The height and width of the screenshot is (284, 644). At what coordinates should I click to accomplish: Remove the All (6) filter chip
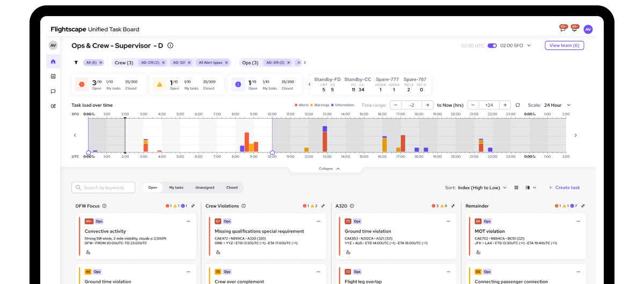click(x=100, y=62)
